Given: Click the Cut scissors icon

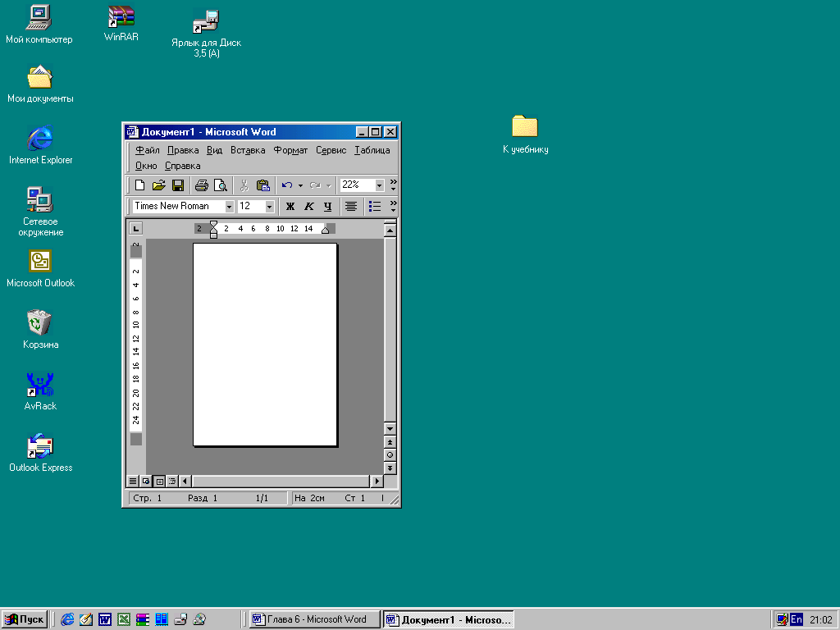Looking at the screenshot, I should (x=244, y=185).
